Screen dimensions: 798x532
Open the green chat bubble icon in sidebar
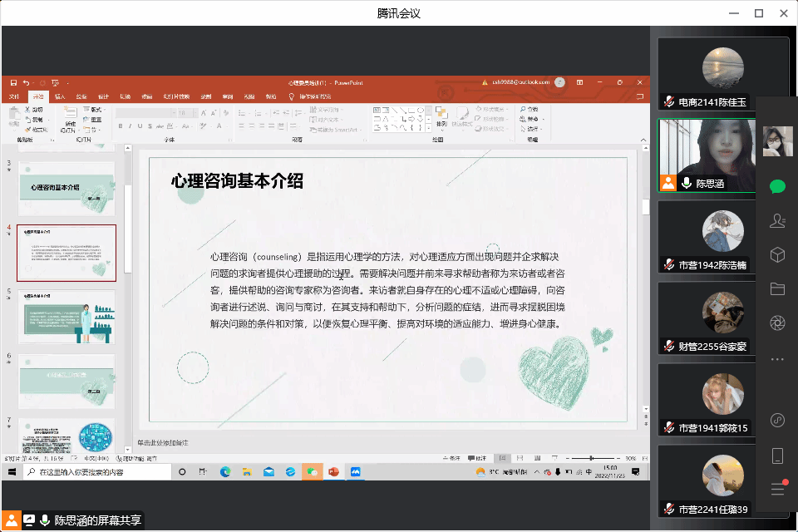click(x=777, y=187)
